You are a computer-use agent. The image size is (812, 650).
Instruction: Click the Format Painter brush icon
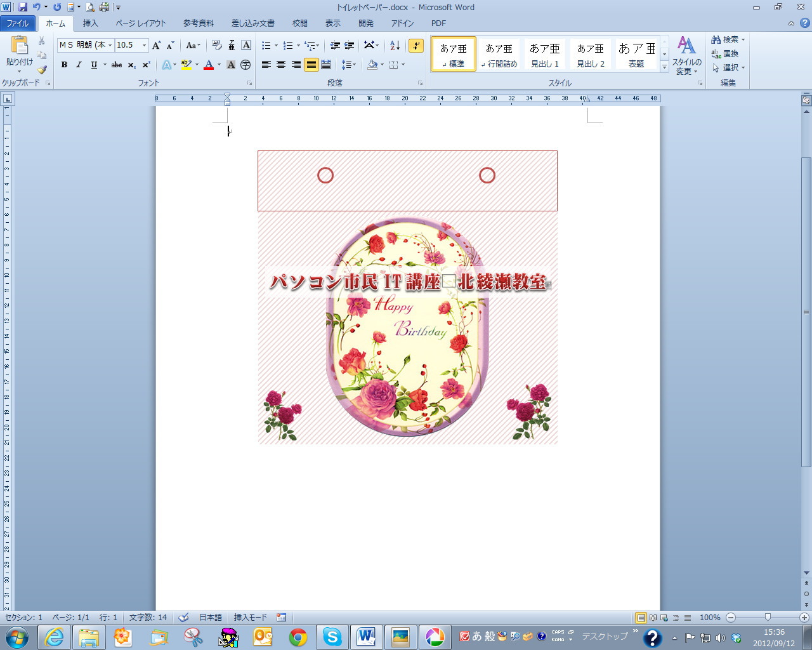point(42,69)
